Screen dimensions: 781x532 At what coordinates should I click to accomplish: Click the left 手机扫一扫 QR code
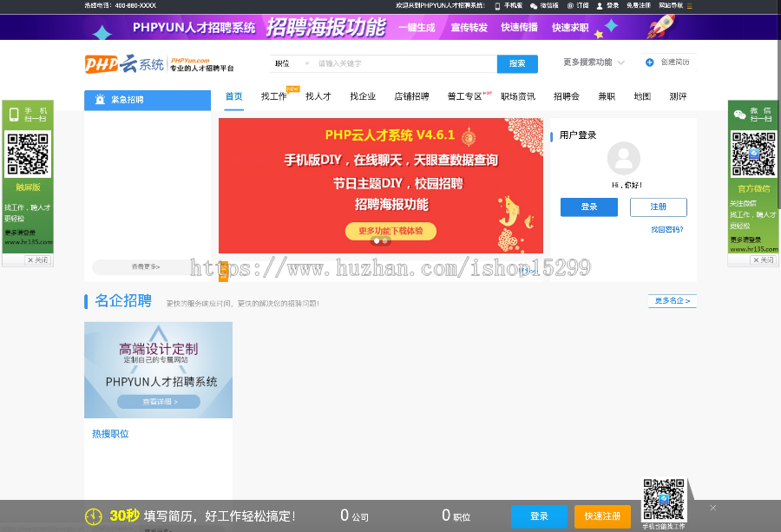[28, 154]
